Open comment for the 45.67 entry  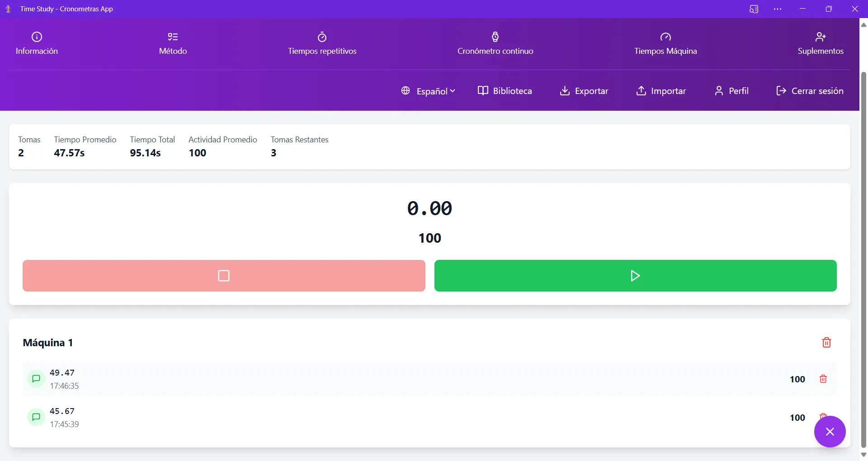(x=36, y=417)
